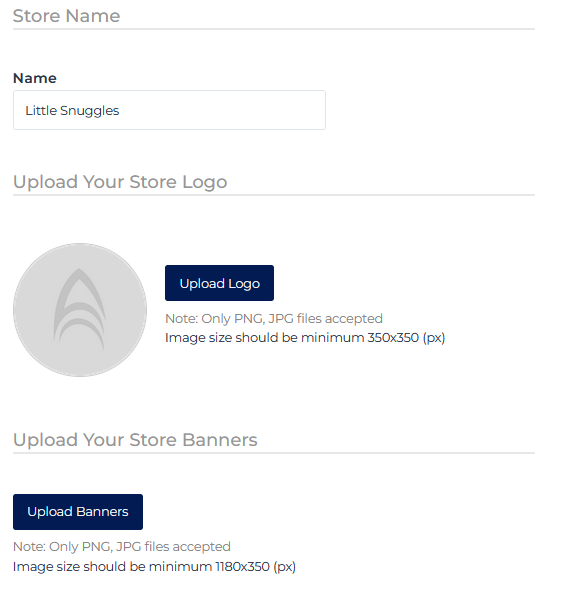Click divider line under Store Banners heading
The width and height of the screenshot is (579, 594).
(x=274, y=453)
